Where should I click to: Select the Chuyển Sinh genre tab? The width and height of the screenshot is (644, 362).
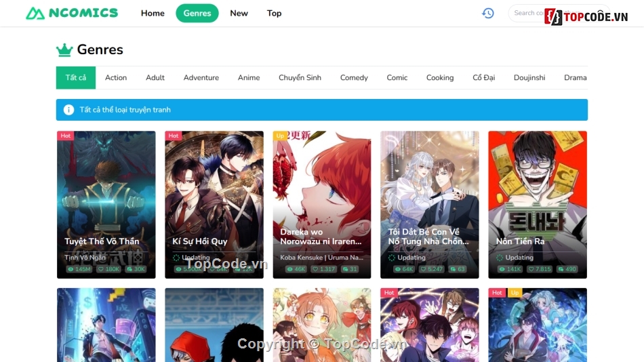[x=300, y=78]
